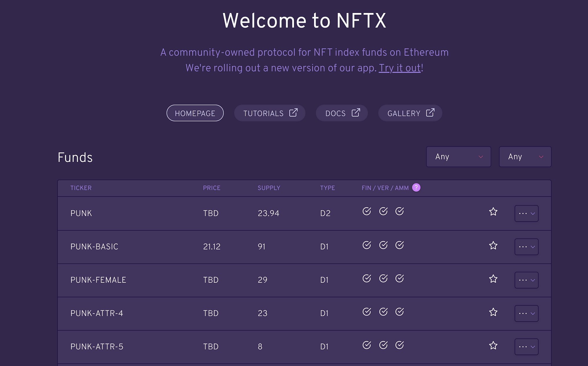This screenshot has width=588, height=366.
Task: Click the PUNK-FEMALE AMM check icon
Action: (x=400, y=278)
